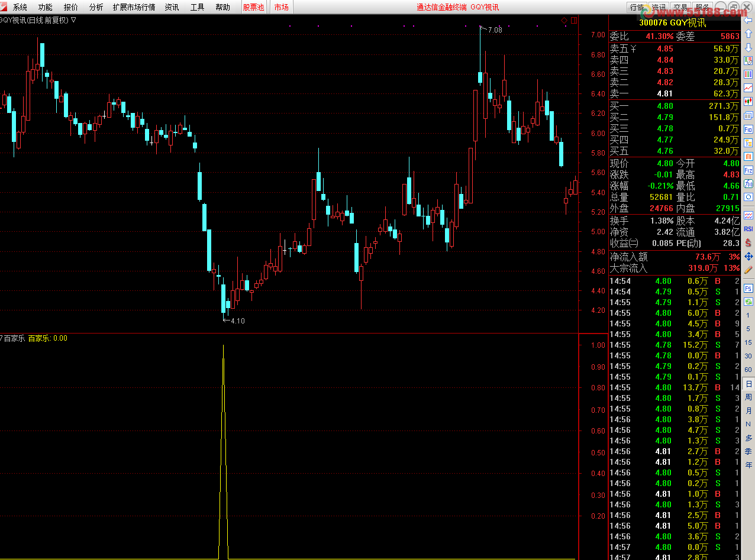This screenshot has height=560, width=755.
Task: Select the 周 weekly period
Action: point(748,397)
